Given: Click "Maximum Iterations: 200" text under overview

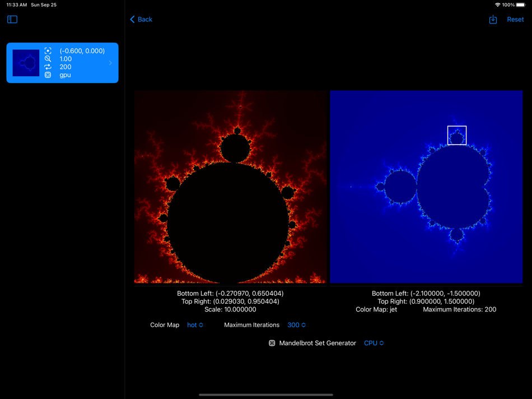Looking at the screenshot, I should [460, 309].
